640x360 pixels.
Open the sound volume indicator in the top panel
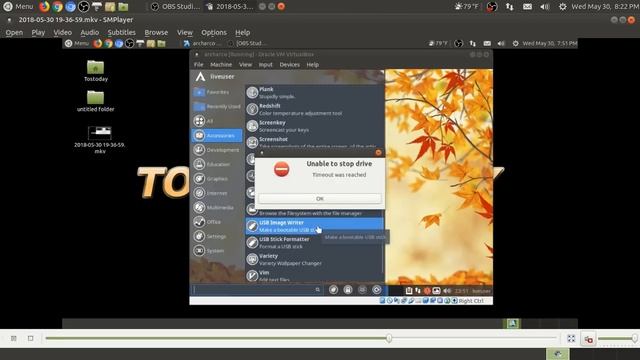click(544, 7)
